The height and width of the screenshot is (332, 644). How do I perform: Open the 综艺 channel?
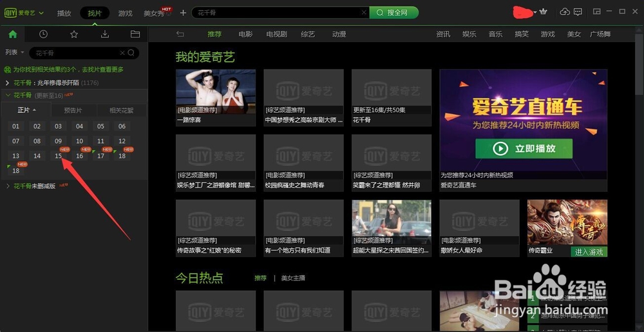tap(308, 34)
